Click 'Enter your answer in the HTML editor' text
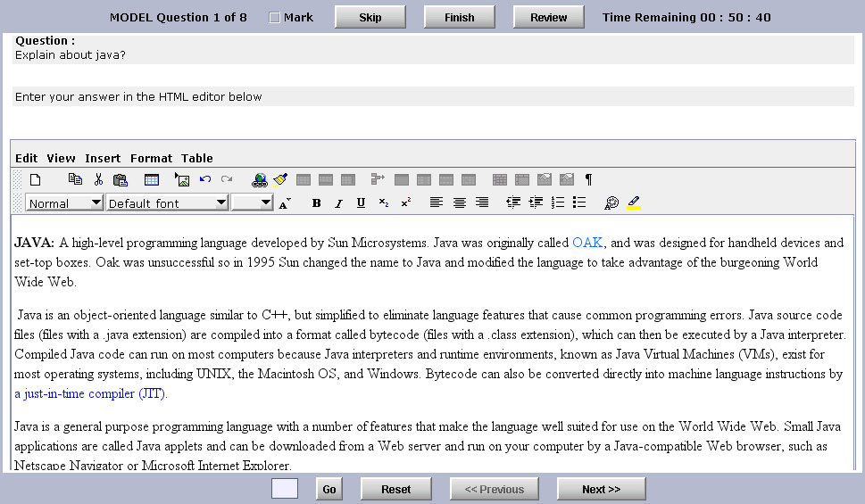Viewport: 865px width, 504px height. pyautogui.click(x=138, y=97)
